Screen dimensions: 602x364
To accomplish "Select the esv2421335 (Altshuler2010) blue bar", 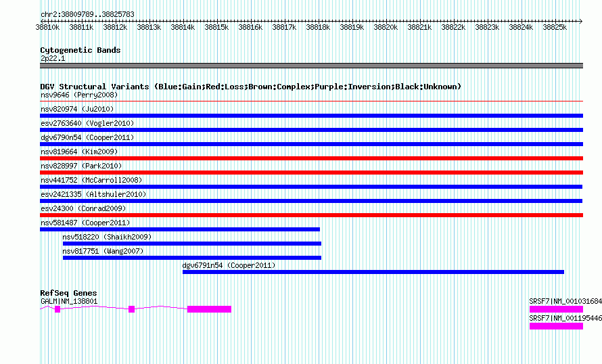I will 311,201.
